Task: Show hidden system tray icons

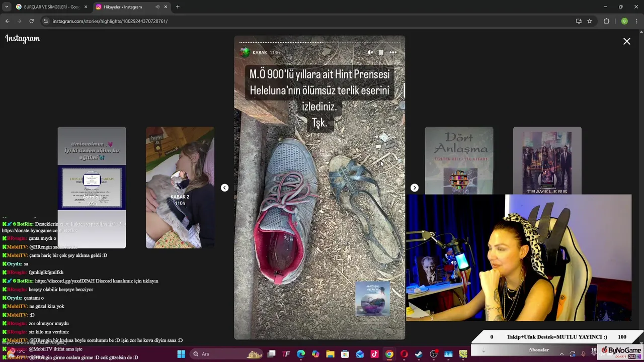Action: [561, 354]
